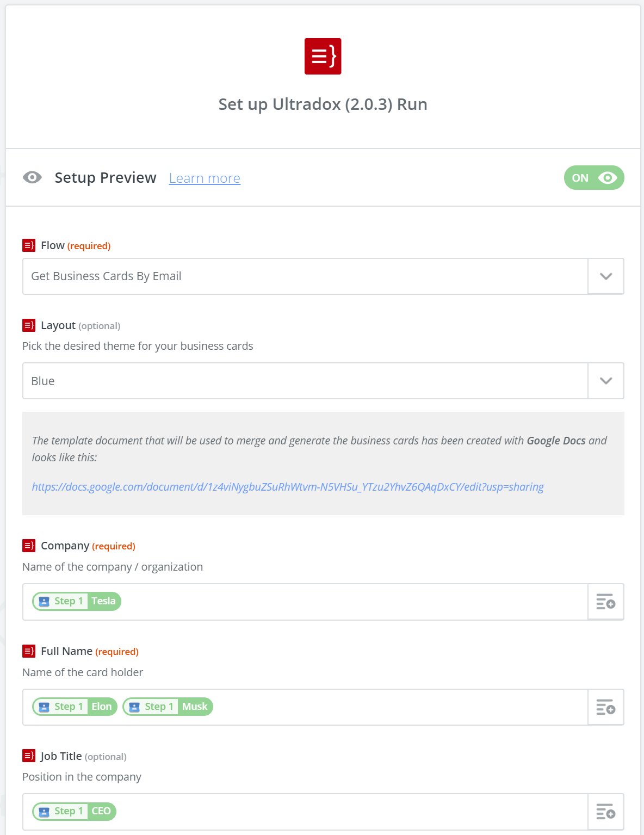This screenshot has height=835, width=644.
Task: Select the Step 1 Musk field pill
Action: 168,707
